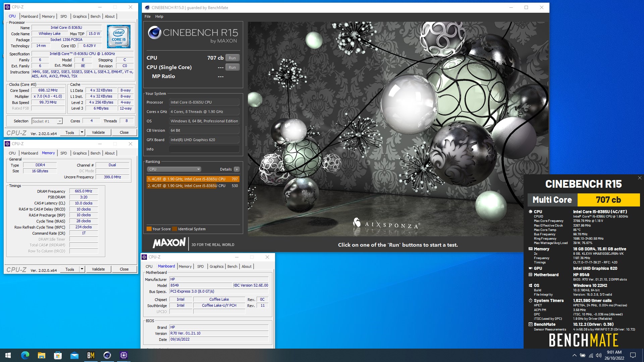Open ranking Details arrow button
This screenshot has width=644, height=362.
(x=237, y=169)
